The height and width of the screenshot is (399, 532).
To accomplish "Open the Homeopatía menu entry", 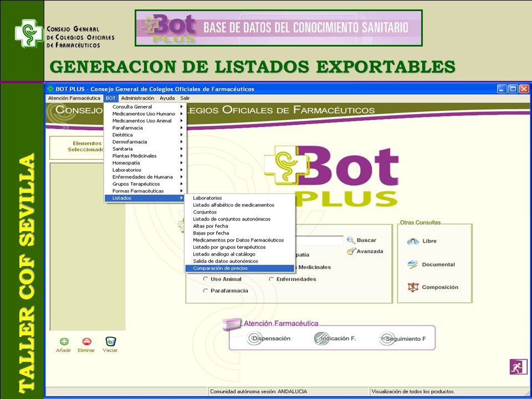I will pos(145,163).
